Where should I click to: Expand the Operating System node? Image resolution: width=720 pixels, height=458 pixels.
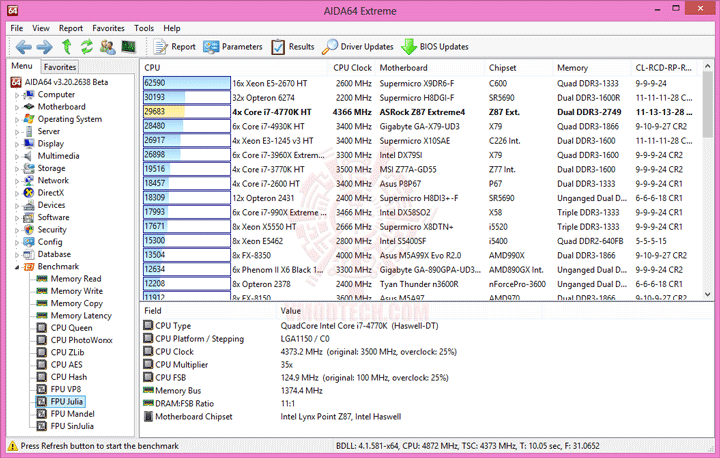click(17, 119)
